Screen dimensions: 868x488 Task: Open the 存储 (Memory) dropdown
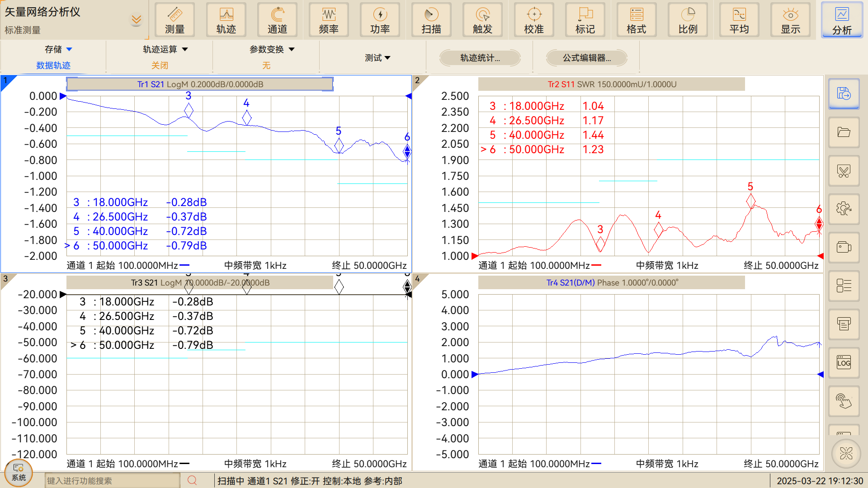[58, 49]
